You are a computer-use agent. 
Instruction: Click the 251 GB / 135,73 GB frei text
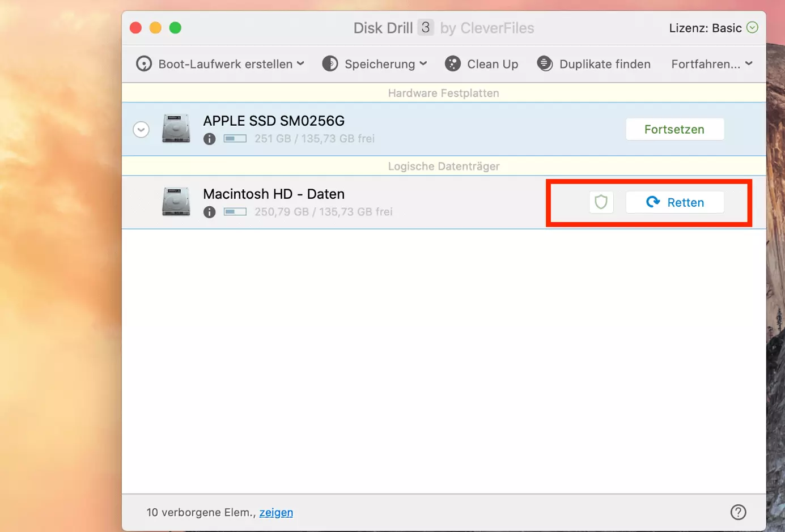coord(315,138)
